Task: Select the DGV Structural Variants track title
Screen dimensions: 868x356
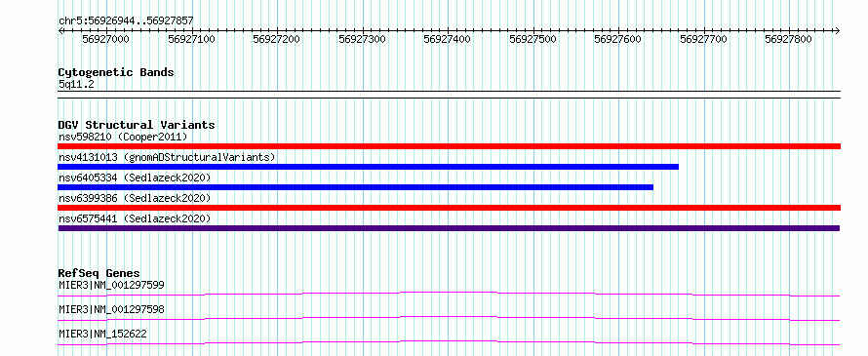Action: tap(137, 125)
